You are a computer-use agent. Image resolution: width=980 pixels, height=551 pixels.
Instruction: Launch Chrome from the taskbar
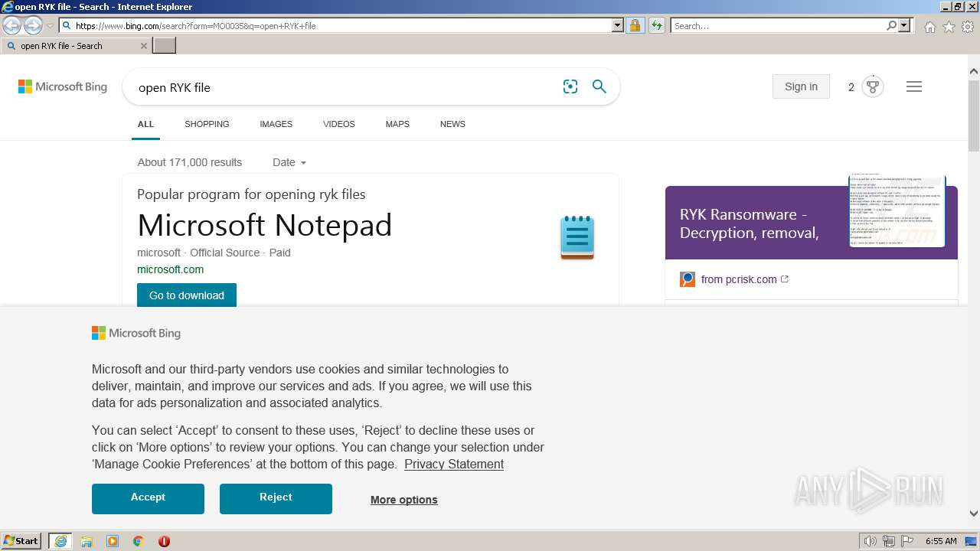[139, 541]
